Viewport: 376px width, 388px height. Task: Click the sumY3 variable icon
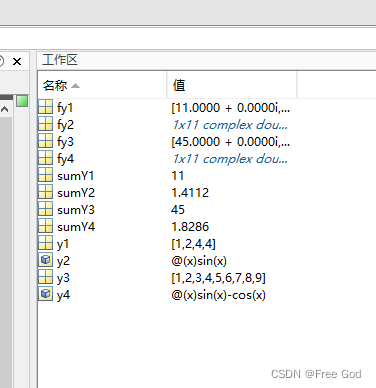[45, 209]
